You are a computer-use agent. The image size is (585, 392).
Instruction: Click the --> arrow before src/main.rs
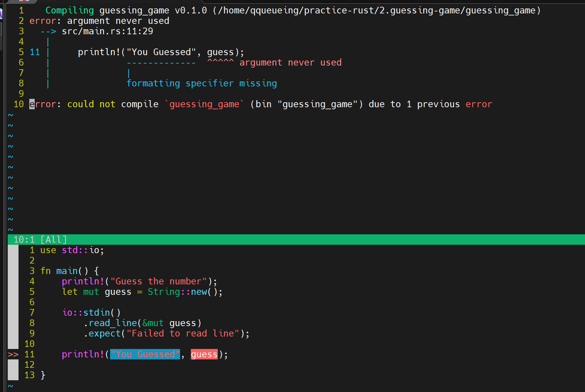(48, 31)
